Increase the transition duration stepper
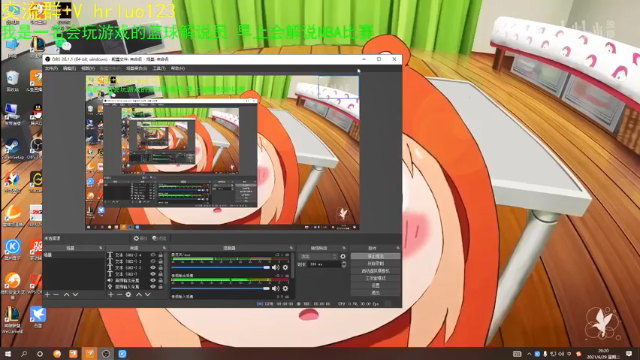The image size is (640, 360). pos(344,263)
